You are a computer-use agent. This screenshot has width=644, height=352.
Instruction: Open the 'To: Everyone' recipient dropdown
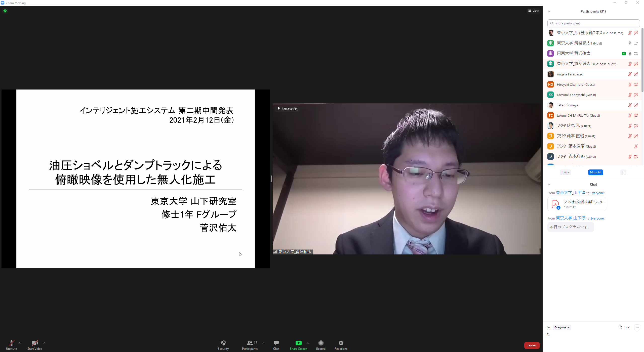[x=562, y=327]
